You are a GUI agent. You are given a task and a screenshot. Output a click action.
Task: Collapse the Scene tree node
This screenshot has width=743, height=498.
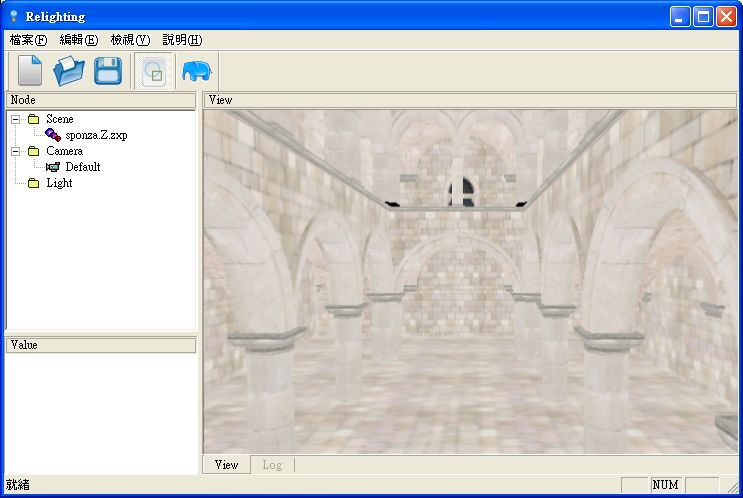(16, 119)
